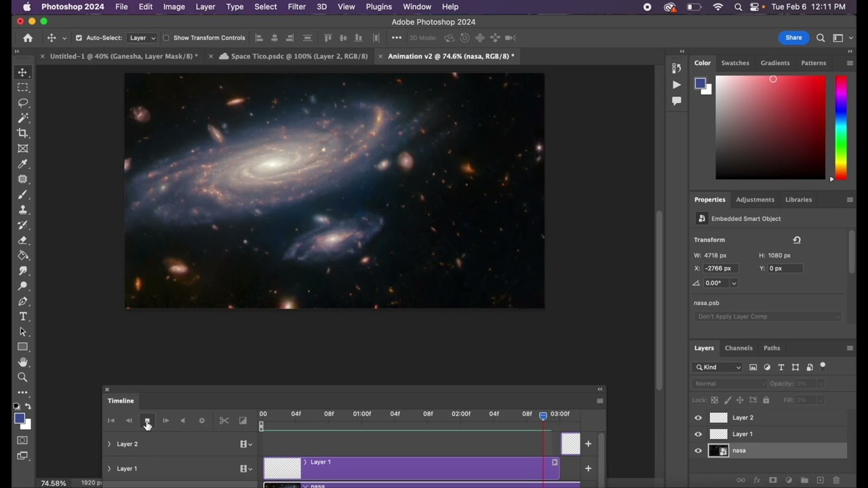Stop timeline playback
The height and width of the screenshot is (488, 868).
(x=147, y=421)
